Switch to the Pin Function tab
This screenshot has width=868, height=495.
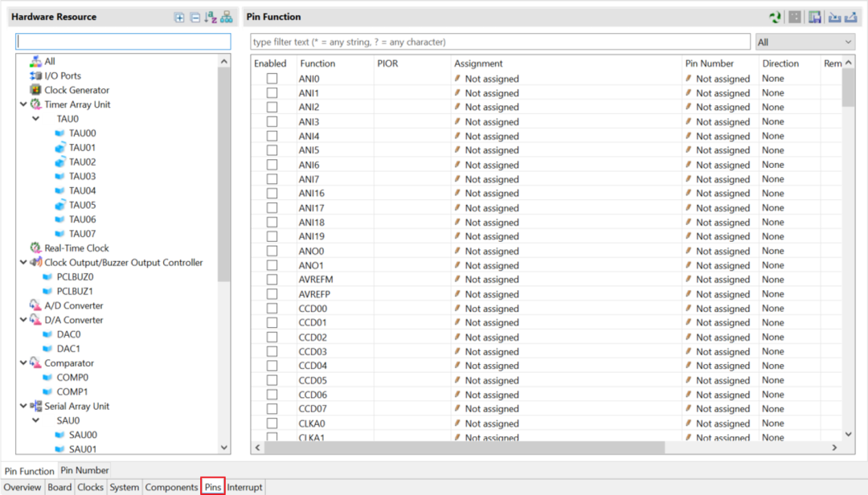(30, 471)
